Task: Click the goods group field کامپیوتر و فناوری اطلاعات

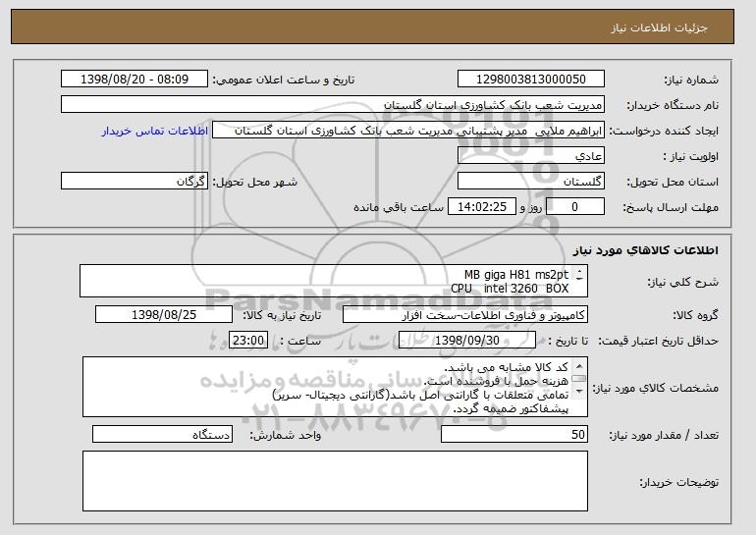Action: pos(465,315)
